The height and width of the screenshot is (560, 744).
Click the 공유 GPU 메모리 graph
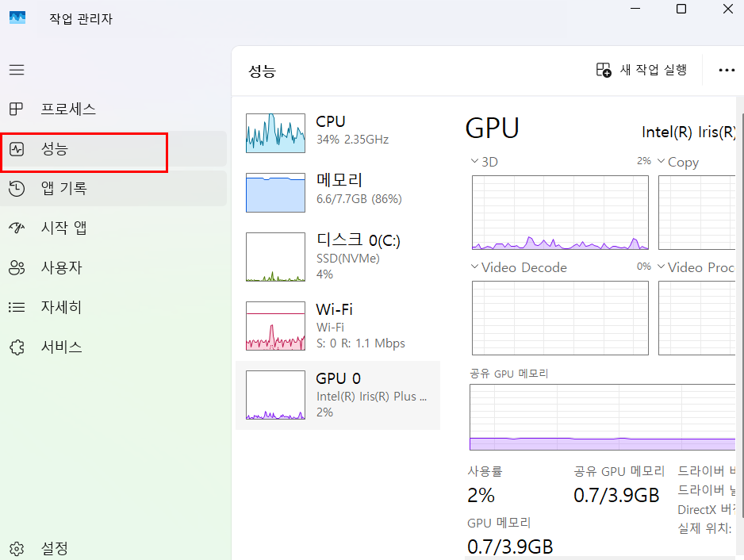[603, 417]
